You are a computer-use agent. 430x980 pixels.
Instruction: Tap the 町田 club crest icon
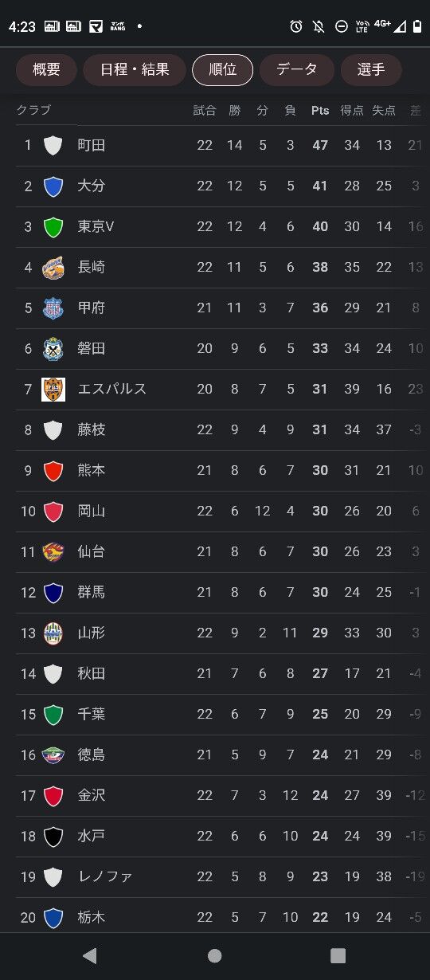[53, 145]
